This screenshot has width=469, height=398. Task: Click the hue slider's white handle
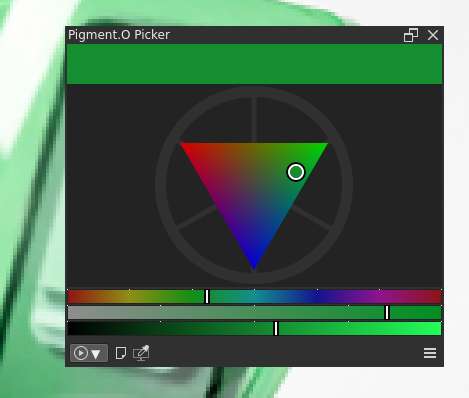click(207, 297)
